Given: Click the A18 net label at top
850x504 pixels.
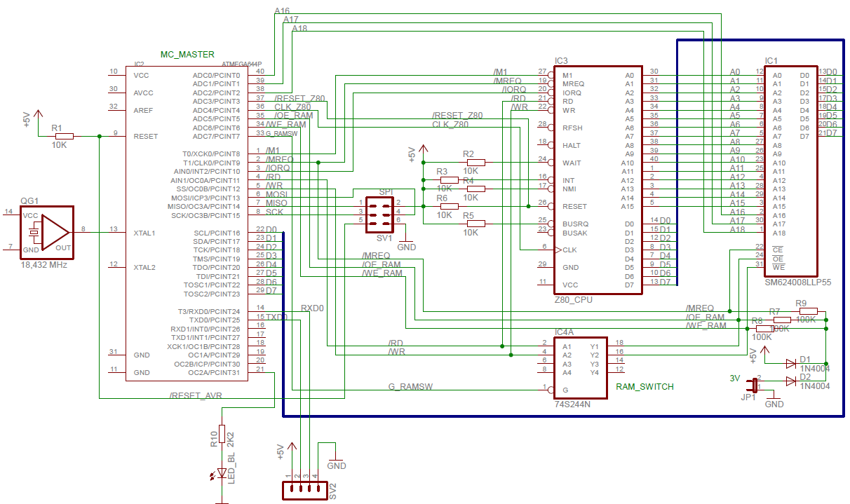Looking at the screenshot, I should 299,29.
